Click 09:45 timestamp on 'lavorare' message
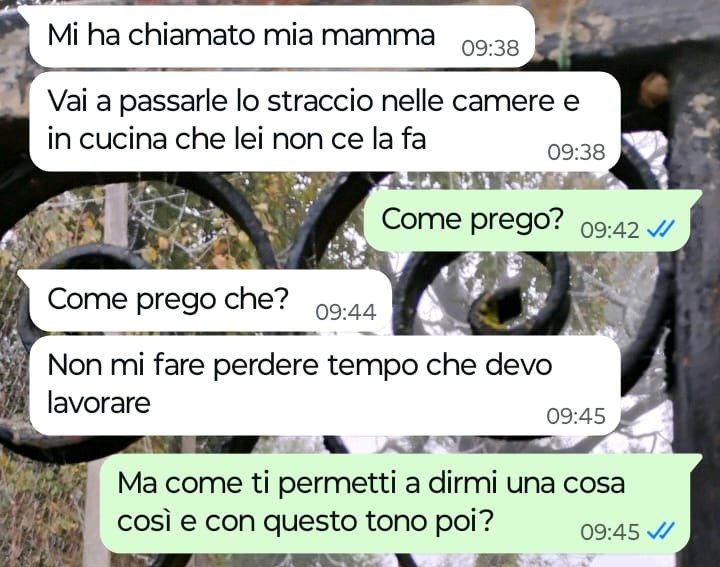720x567 pixels. pos(576,416)
